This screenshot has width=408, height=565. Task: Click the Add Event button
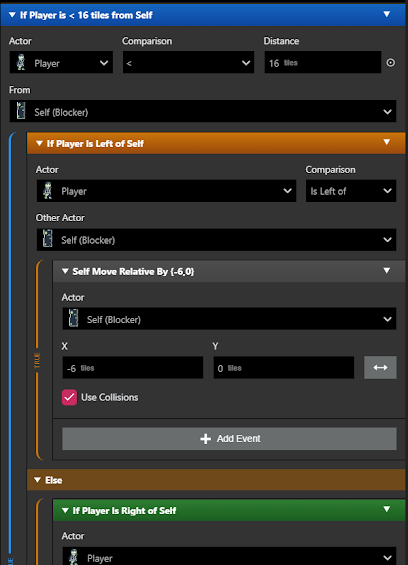[229, 439]
